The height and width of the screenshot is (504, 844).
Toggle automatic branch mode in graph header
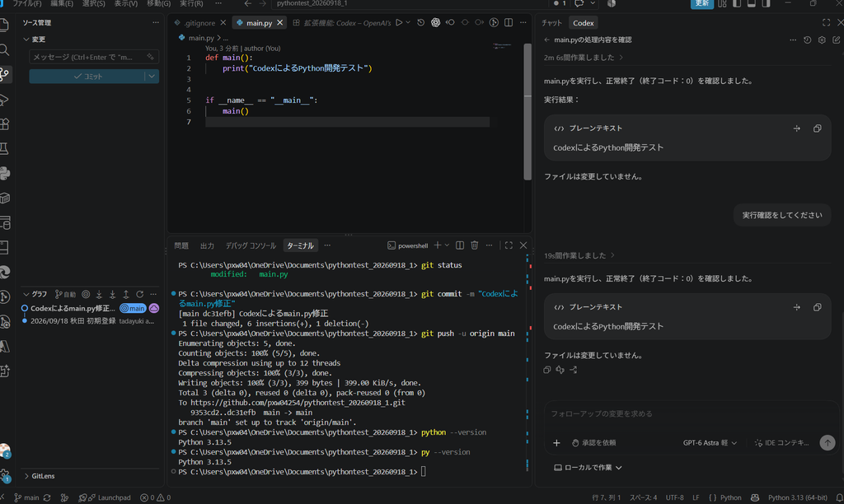(66, 294)
